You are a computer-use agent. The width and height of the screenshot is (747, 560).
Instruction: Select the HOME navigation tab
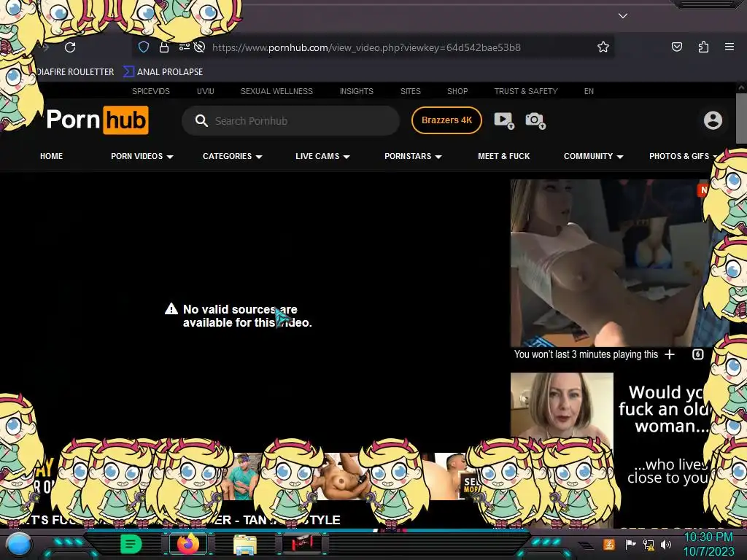tap(51, 156)
